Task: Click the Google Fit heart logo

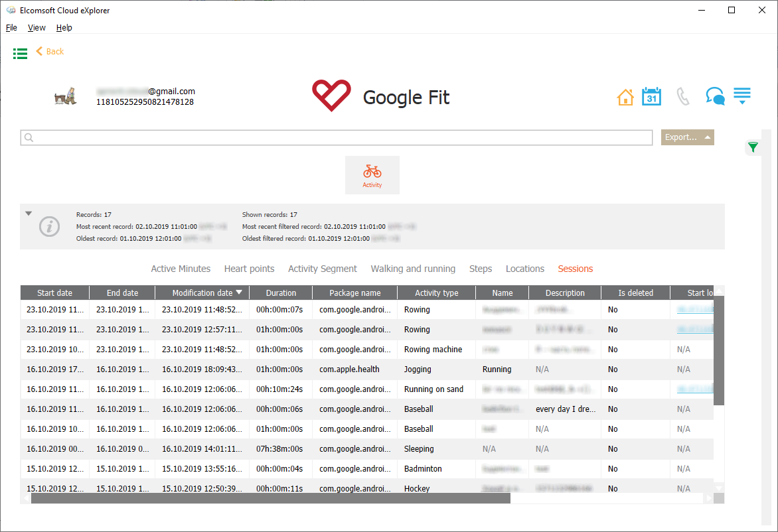Action: click(x=331, y=96)
